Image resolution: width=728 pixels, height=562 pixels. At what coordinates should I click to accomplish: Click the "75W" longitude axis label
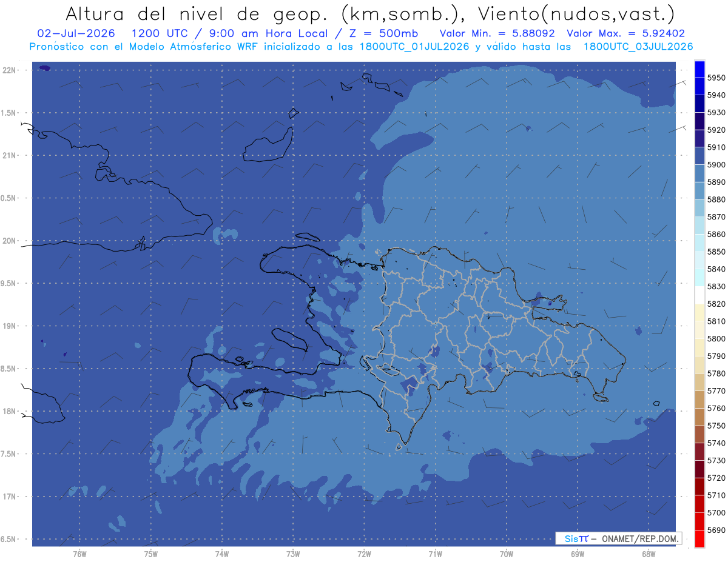[x=151, y=554]
